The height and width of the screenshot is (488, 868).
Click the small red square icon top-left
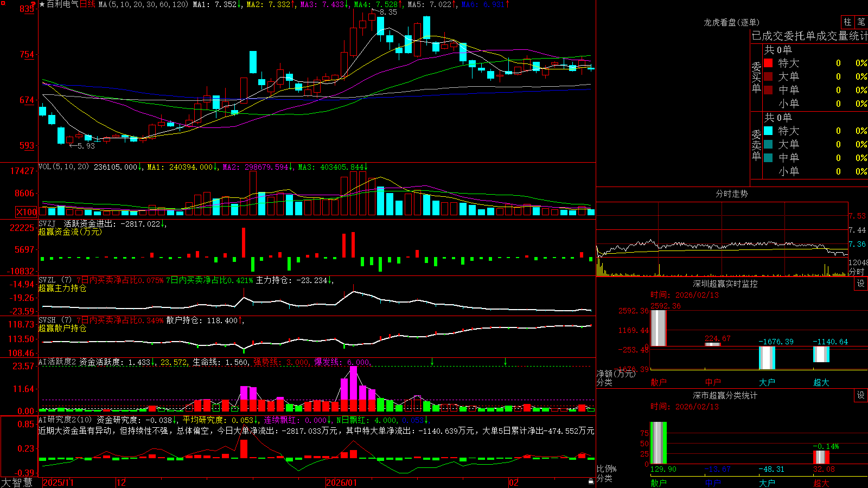[4, 4]
